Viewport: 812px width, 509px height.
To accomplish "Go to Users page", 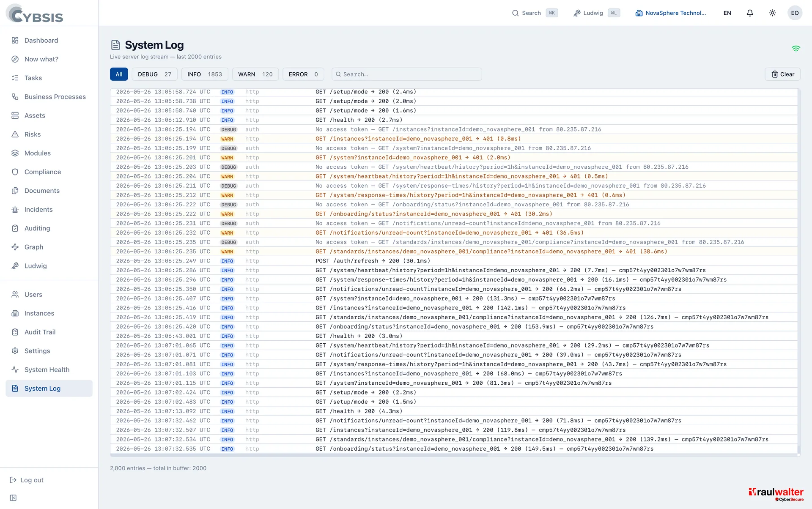I will coord(49,295).
